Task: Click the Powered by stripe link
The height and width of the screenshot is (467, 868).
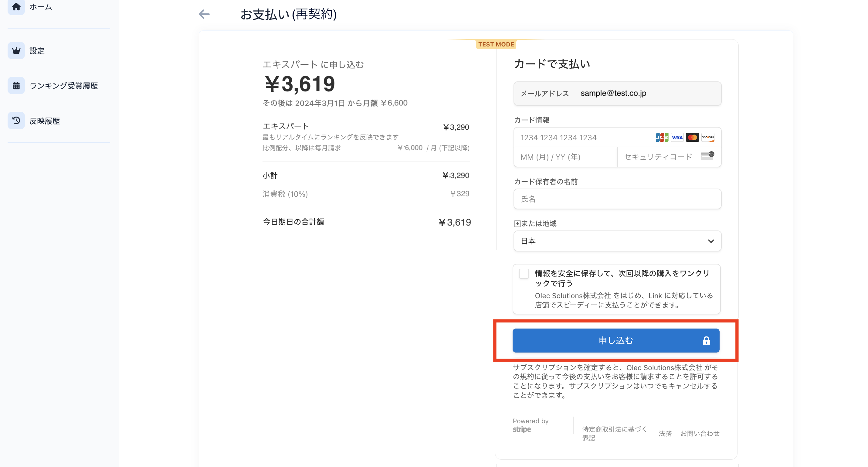Action: click(x=531, y=425)
